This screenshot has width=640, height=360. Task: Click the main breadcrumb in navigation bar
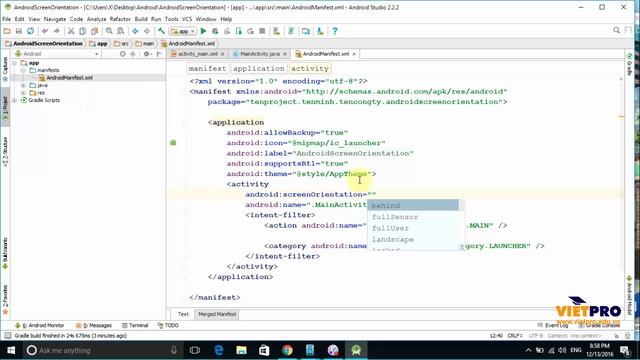pyautogui.click(x=145, y=43)
